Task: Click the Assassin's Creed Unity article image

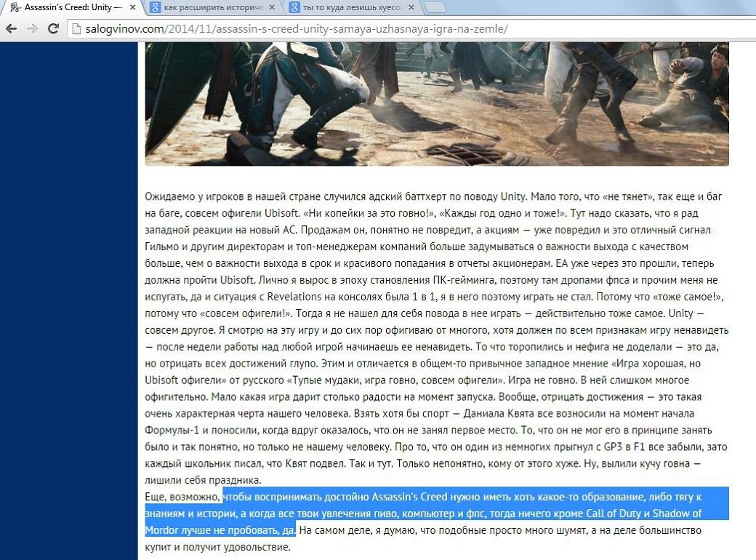Action: tap(437, 104)
